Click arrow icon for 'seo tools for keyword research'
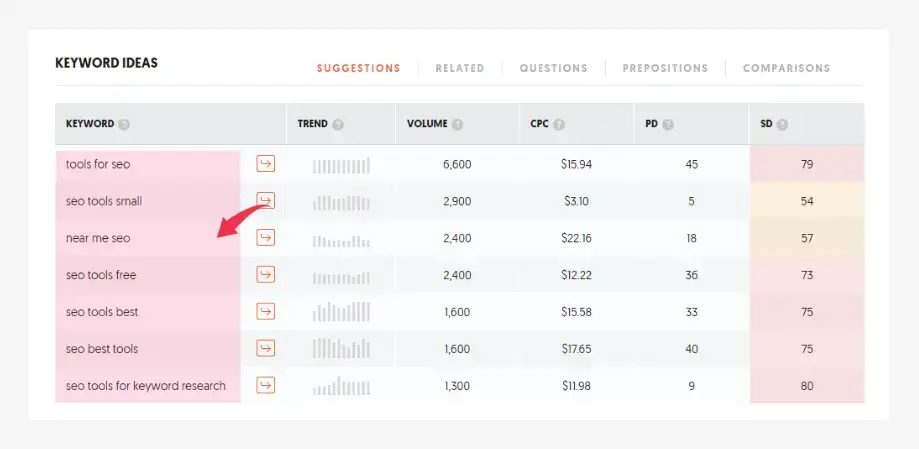 point(265,386)
